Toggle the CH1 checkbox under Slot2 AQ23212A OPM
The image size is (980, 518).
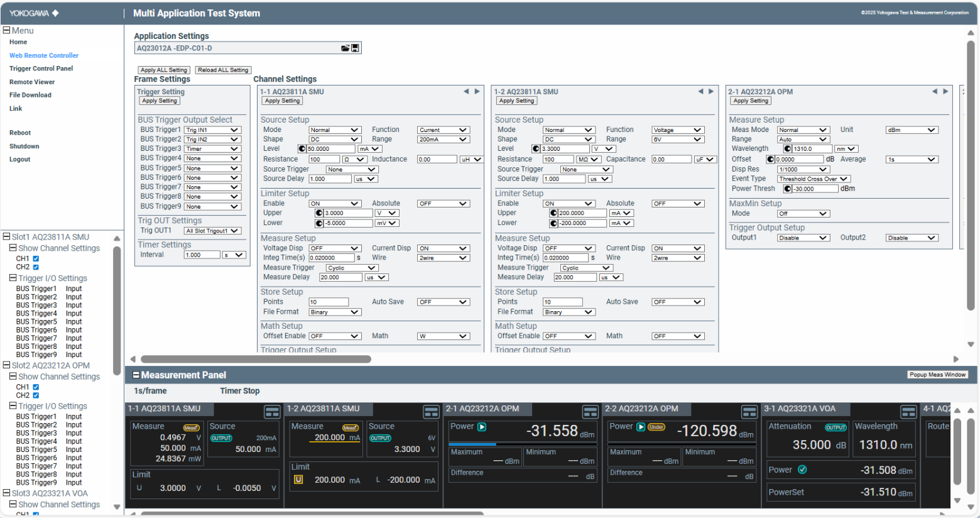pos(36,387)
